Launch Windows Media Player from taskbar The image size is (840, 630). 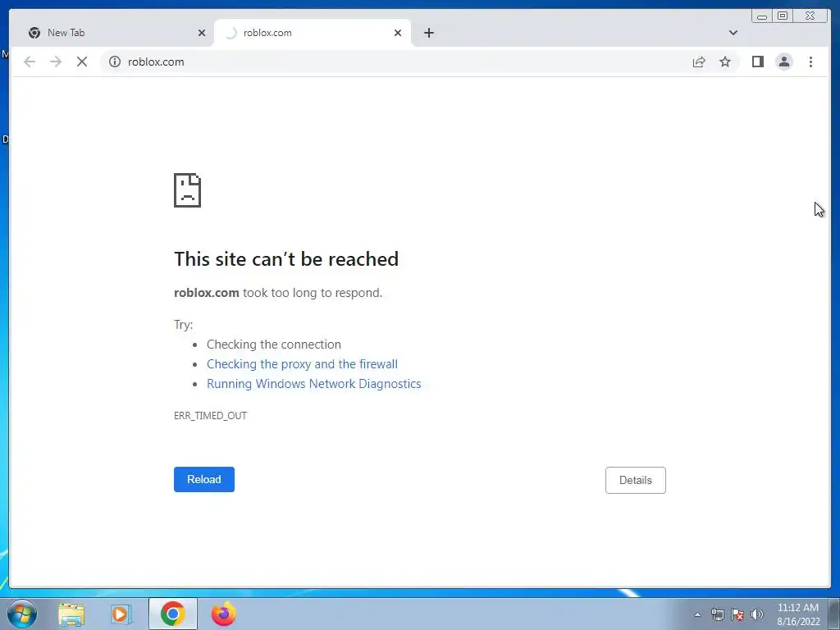121,614
